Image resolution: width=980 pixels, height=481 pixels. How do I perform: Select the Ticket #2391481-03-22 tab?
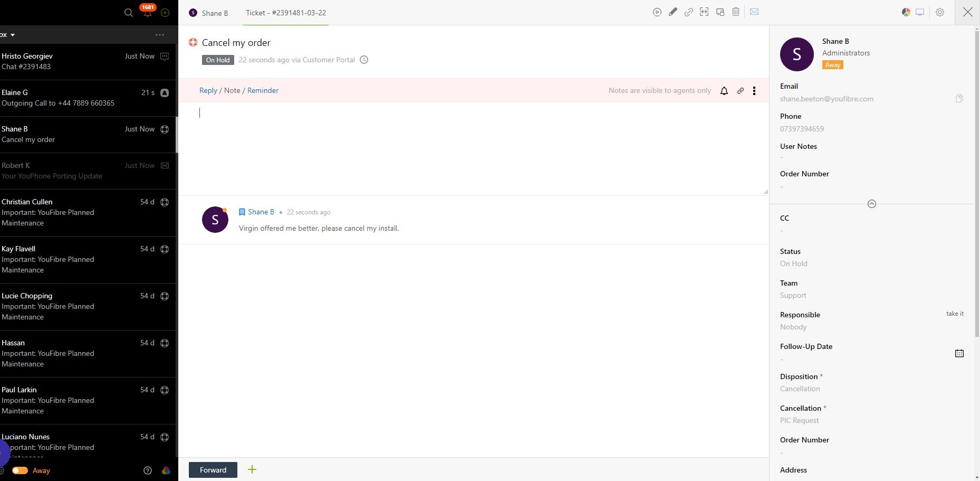point(285,13)
